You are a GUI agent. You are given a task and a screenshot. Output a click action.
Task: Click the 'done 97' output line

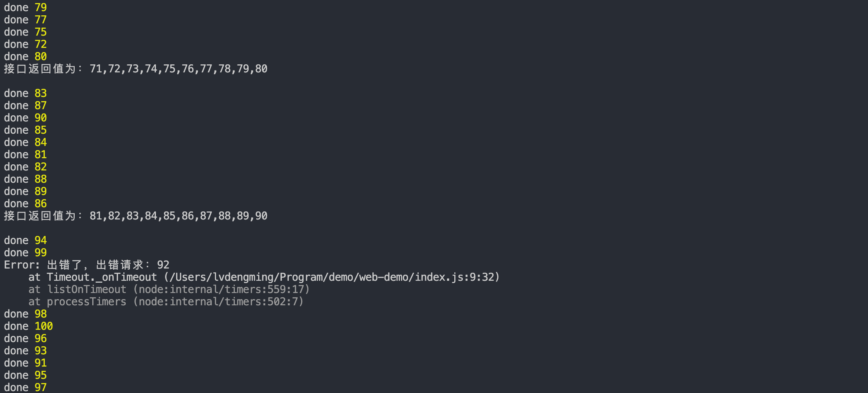pyautogui.click(x=25, y=387)
